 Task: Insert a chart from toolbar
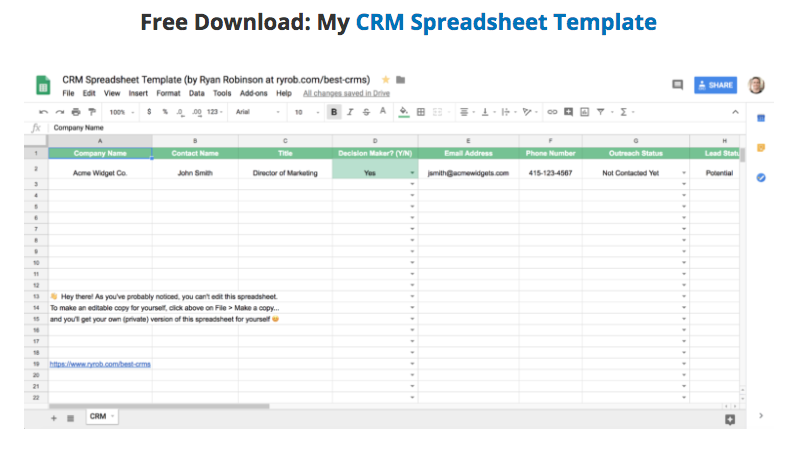tap(585, 112)
